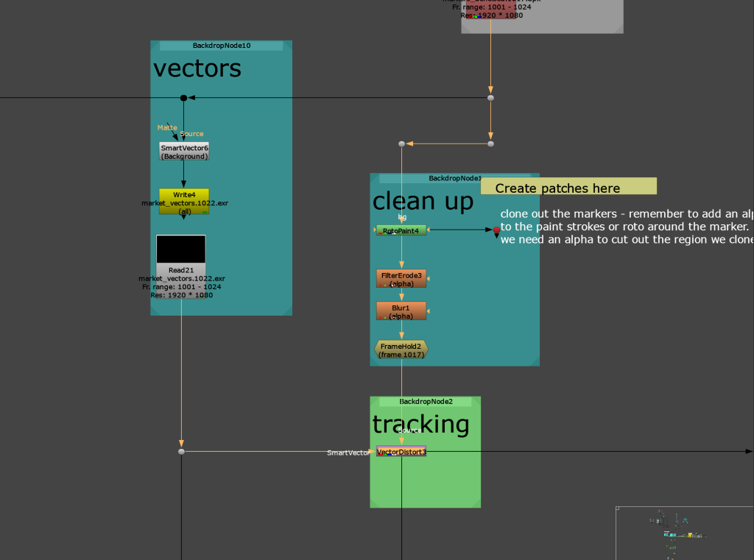Select the 'Create patches here' sticky note
754x560 pixels.
[568, 186]
